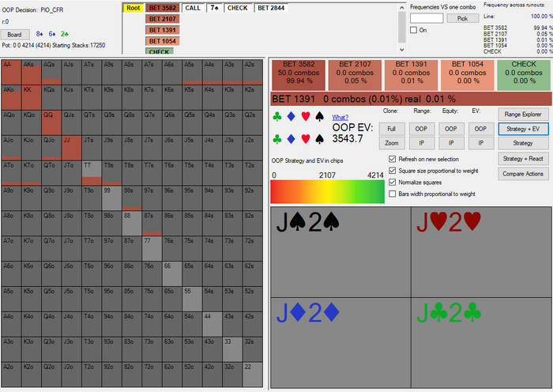Uncheck Normalize squares option
Image resolution: width=553 pixels, height=392 pixels.
tap(392, 183)
